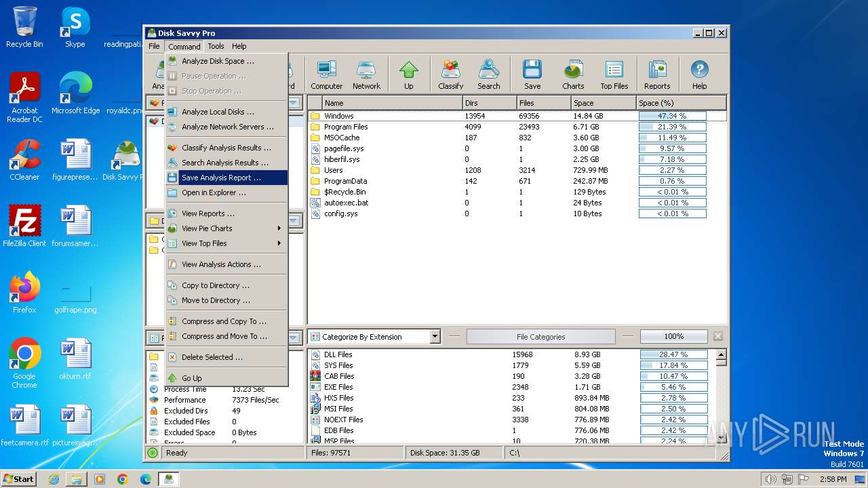Select the MSOCache folder row
The width and height of the screenshot is (868, 488).
click(x=517, y=138)
